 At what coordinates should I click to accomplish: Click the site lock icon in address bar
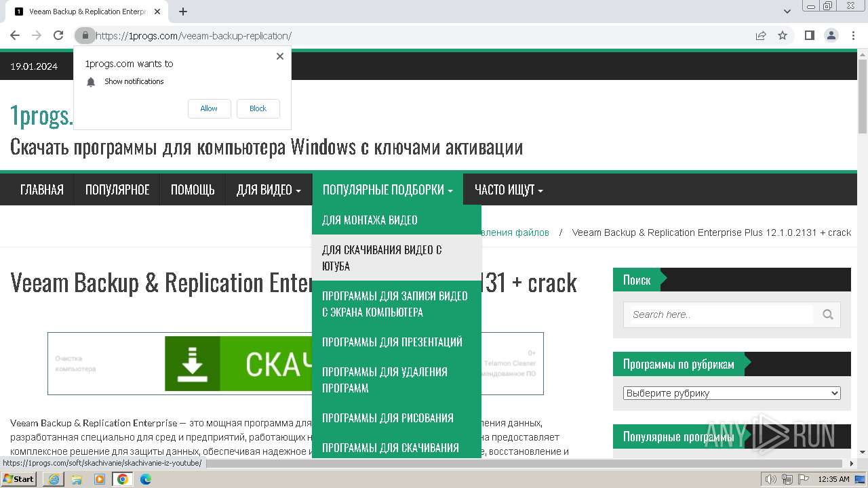coord(85,35)
